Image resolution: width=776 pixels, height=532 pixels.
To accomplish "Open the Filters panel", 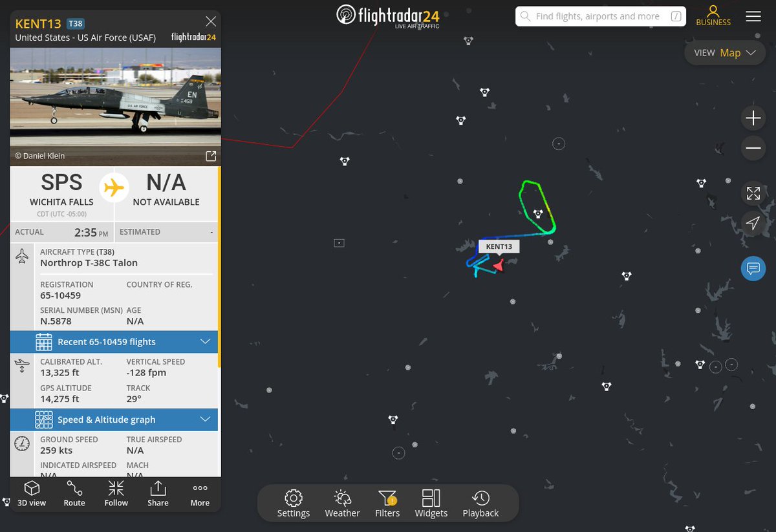I will click(x=387, y=504).
